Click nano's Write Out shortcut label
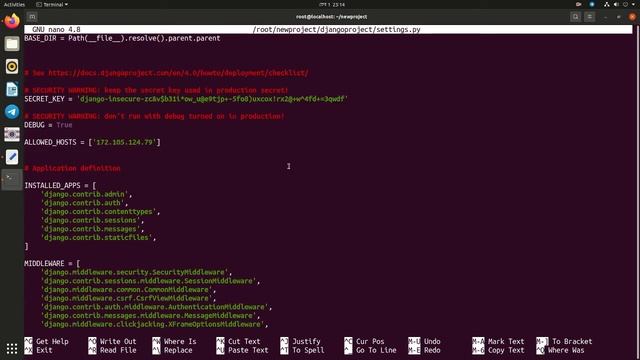 coord(118,341)
